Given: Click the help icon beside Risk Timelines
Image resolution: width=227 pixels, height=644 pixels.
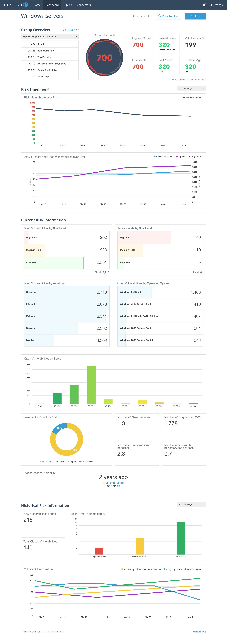Looking at the screenshot, I should (x=48, y=89).
